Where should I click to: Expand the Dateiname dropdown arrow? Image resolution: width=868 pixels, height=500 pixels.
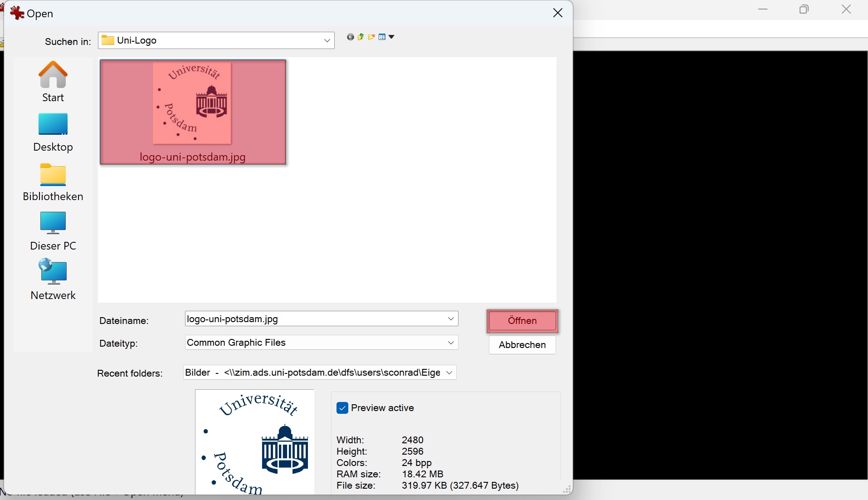(451, 319)
